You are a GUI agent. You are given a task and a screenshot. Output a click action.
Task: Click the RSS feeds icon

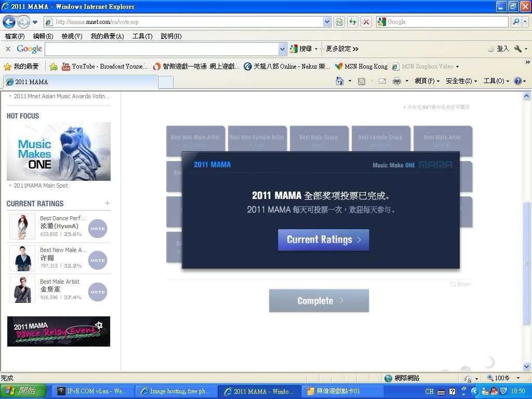click(362, 81)
